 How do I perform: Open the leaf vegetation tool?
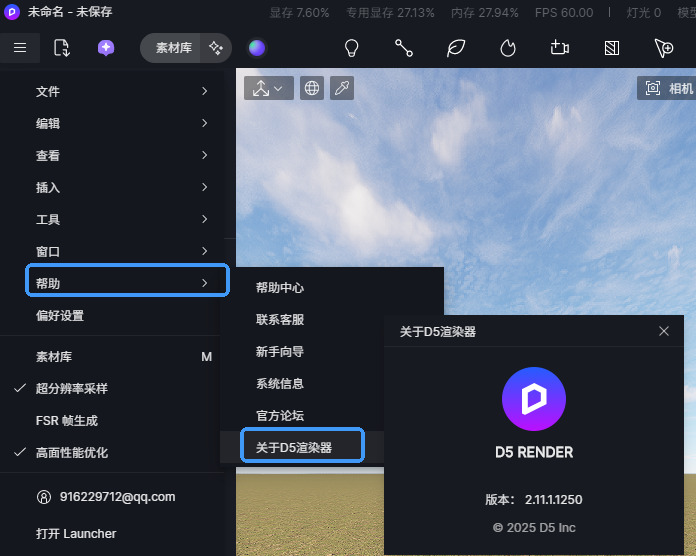pos(456,48)
